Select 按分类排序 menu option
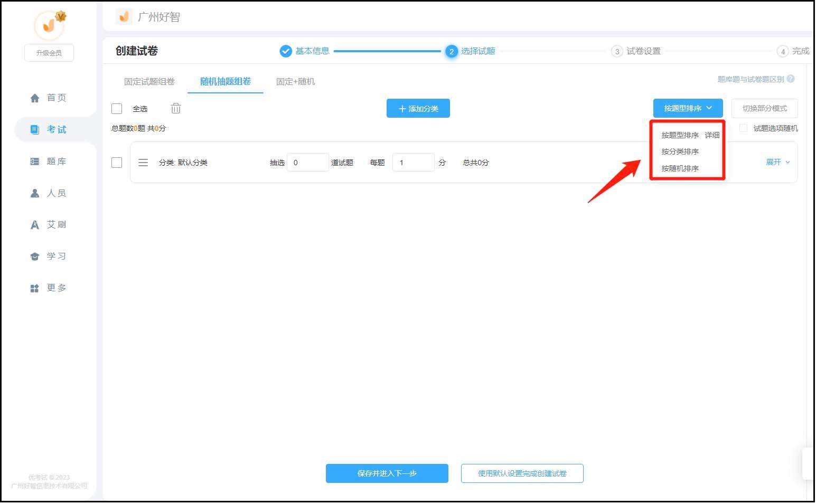 click(680, 151)
